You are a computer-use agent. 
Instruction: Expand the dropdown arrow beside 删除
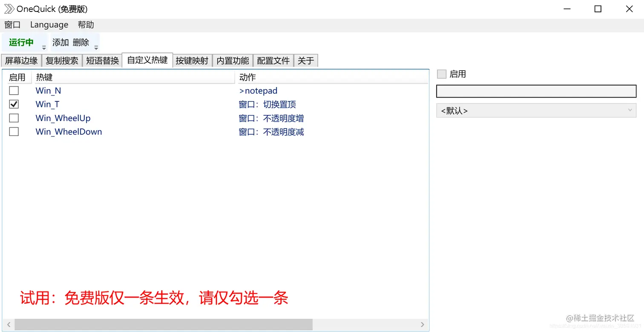96,46
